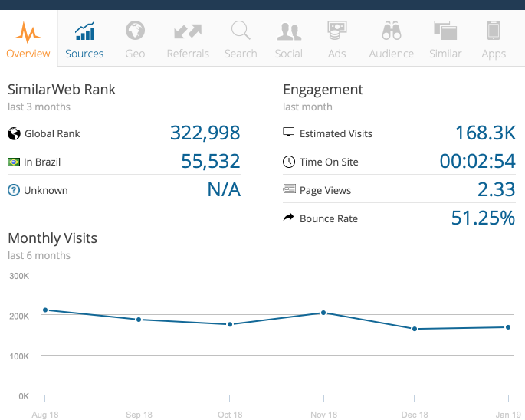Click the 100K y-axis label
Screen dimensions: 525x420
tap(19, 356)
